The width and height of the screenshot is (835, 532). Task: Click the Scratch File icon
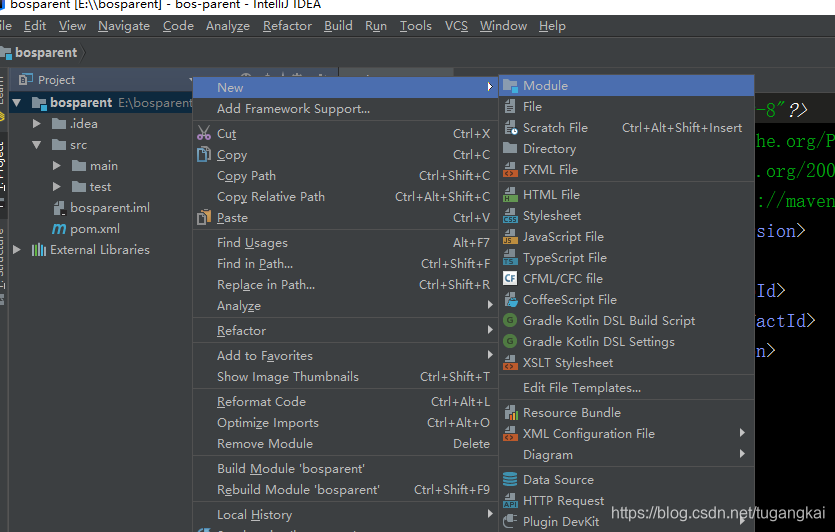[x=510, y=128]
